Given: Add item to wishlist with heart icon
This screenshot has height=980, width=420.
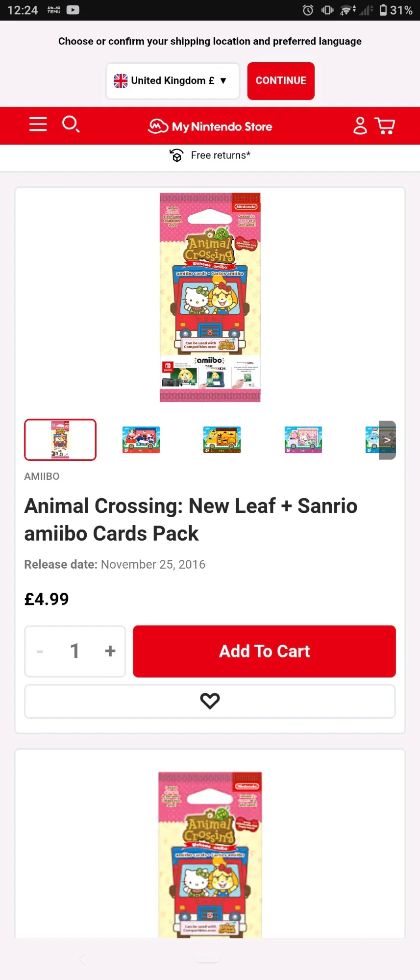Looking at the screenshot, I should [210, 701].
